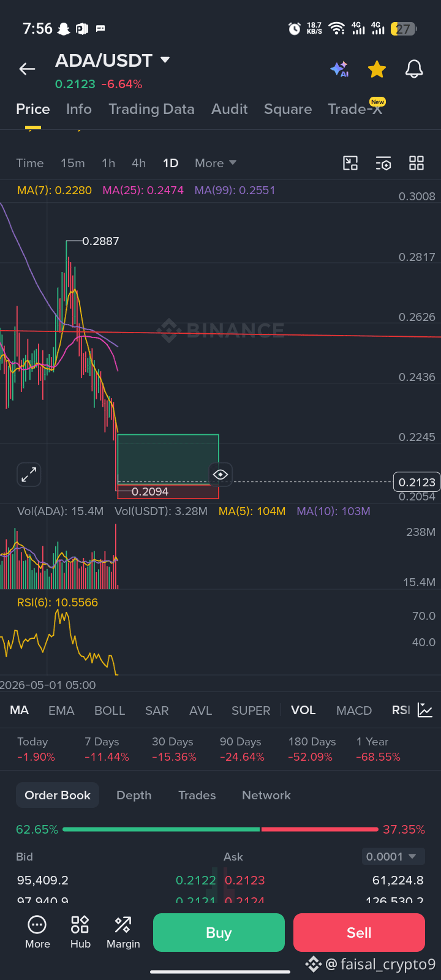441x980 pixels.
Task: Tap the back arrow icon
Action: pyautogui.click(x=27, y=69)
